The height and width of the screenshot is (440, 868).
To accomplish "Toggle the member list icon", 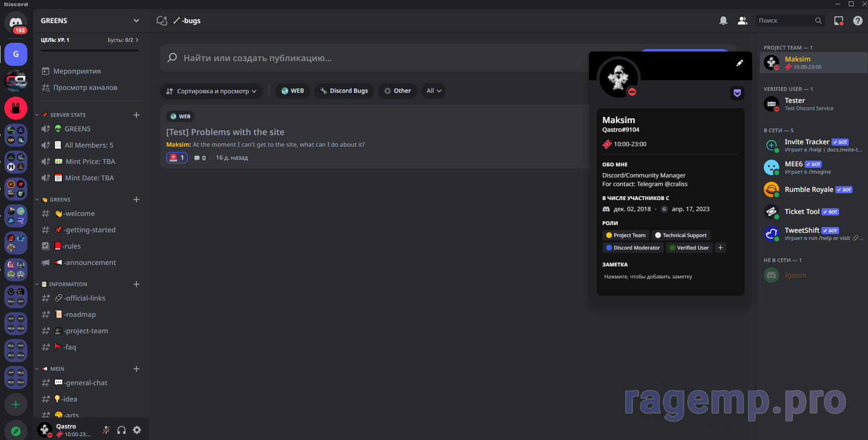I will (743, 21).
